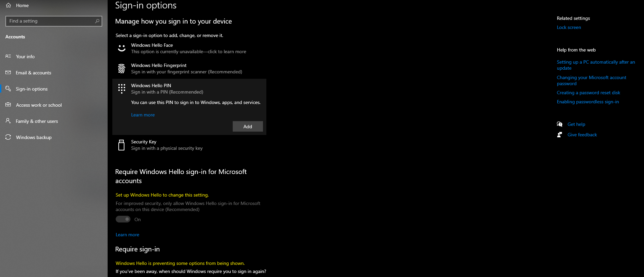Click the Find a setting search field
The height and width of the screenshot is (277, 644).
54,21
